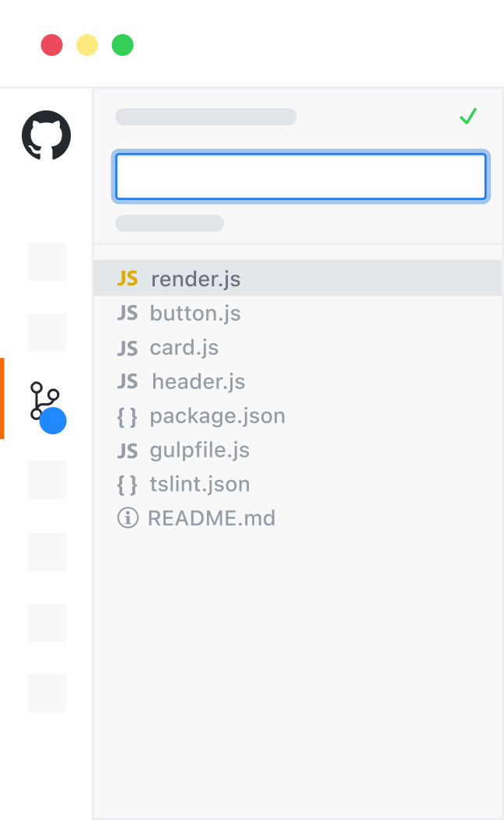
Task: Click the blue pending changes badge
Action: 53,421
